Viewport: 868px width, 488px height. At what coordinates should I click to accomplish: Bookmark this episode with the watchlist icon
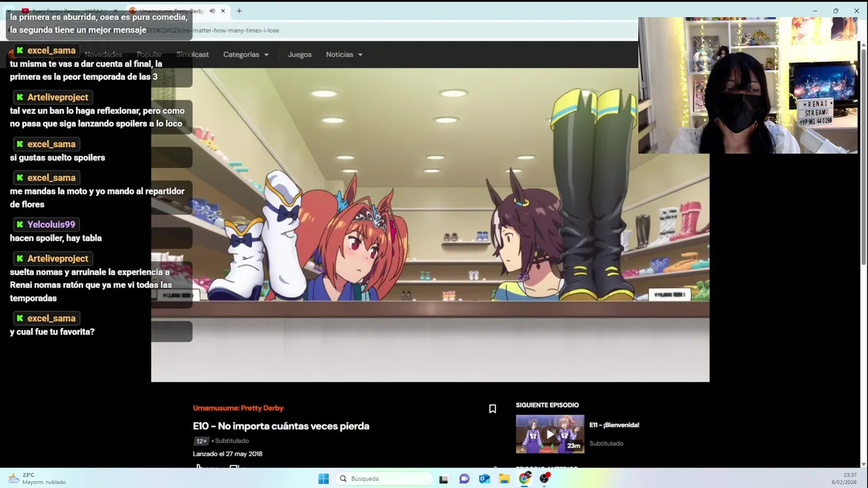click(492, 409)
